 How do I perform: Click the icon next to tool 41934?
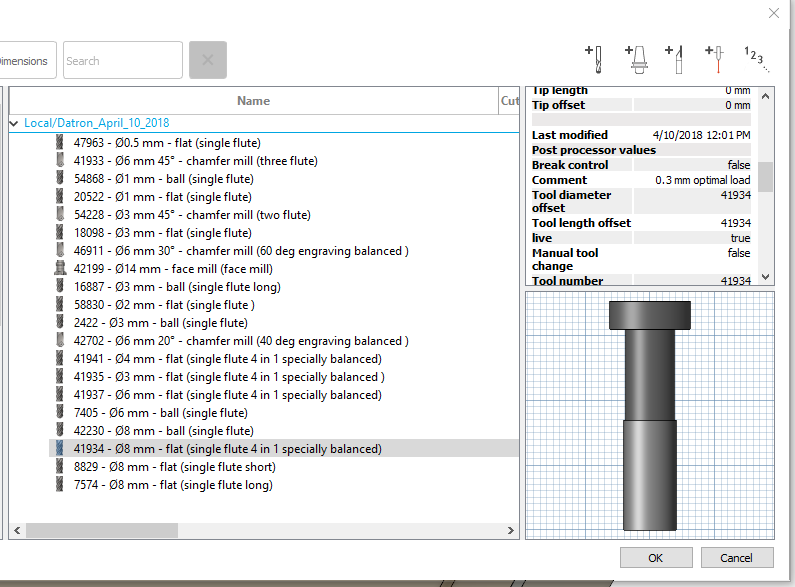tap(60, 449)
